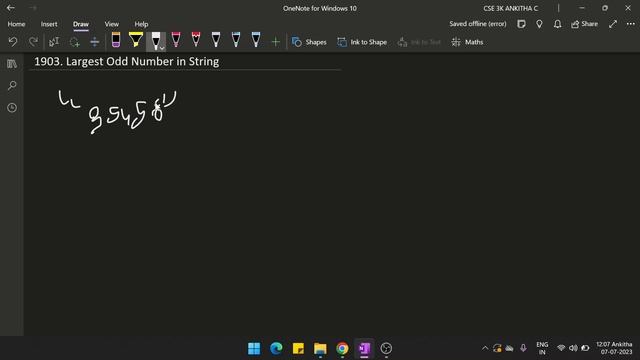640x360 pixels.
Task: Open the Wi-Fi network icon
Action: (561, 348)
